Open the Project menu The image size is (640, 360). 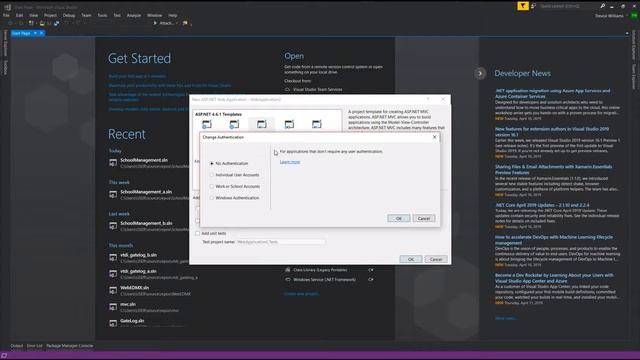(50, 16)
